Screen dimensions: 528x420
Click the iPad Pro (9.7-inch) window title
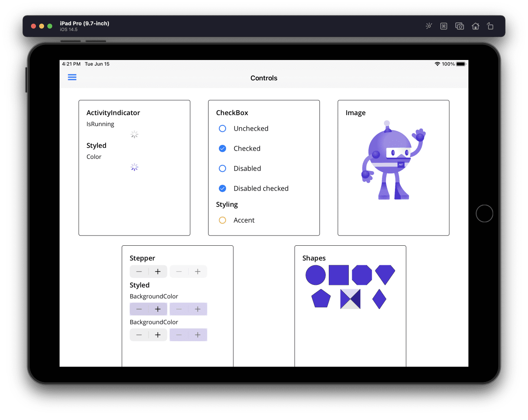pos(84,23)
